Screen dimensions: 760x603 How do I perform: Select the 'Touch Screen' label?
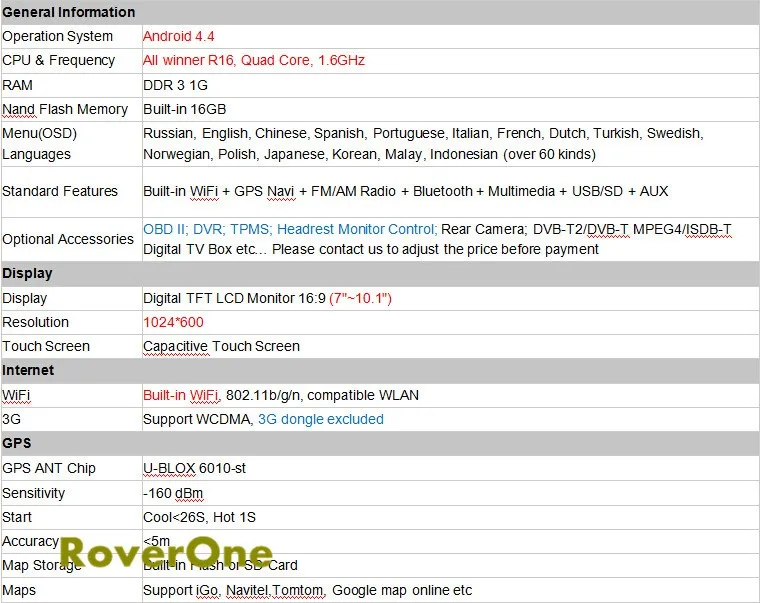46,346
